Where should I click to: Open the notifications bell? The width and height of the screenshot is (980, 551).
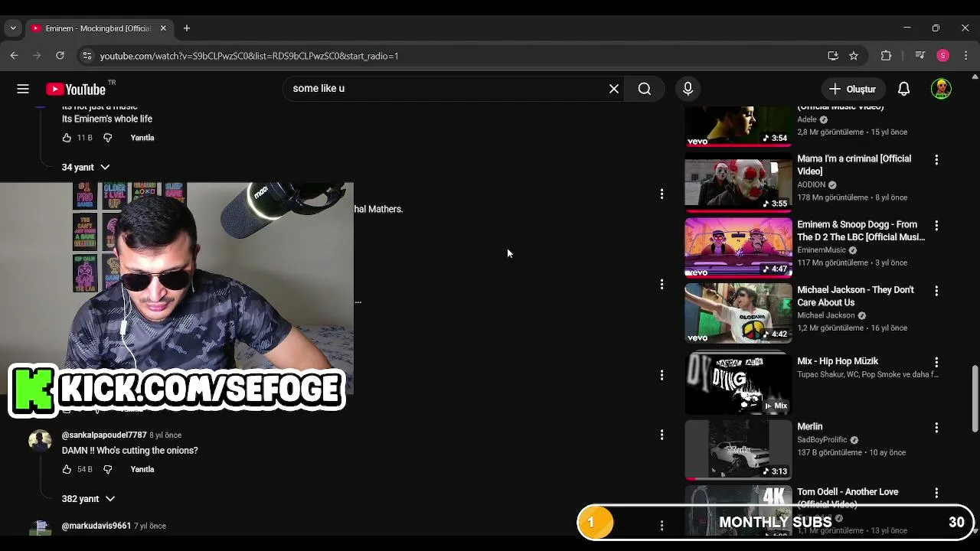(x=903, y=89)
